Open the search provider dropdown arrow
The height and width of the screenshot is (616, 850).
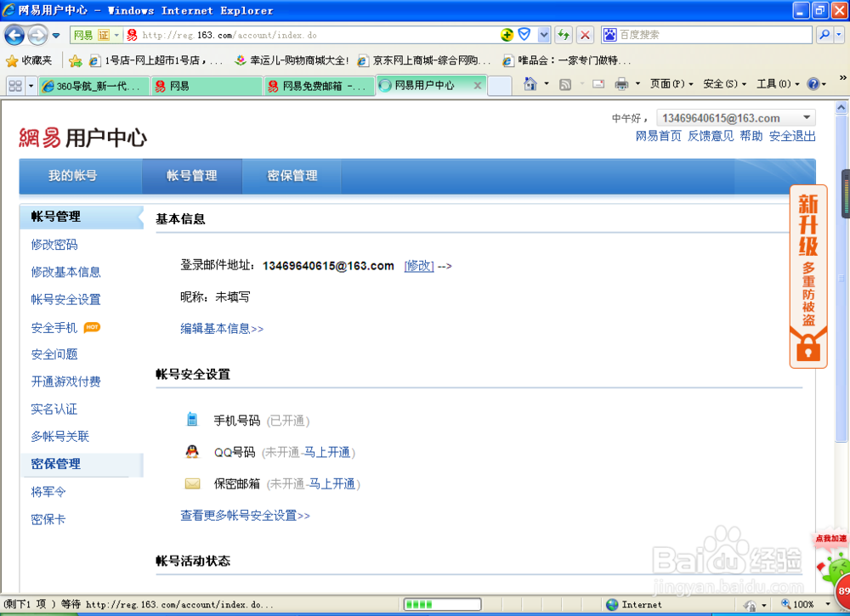pos(839,35)
